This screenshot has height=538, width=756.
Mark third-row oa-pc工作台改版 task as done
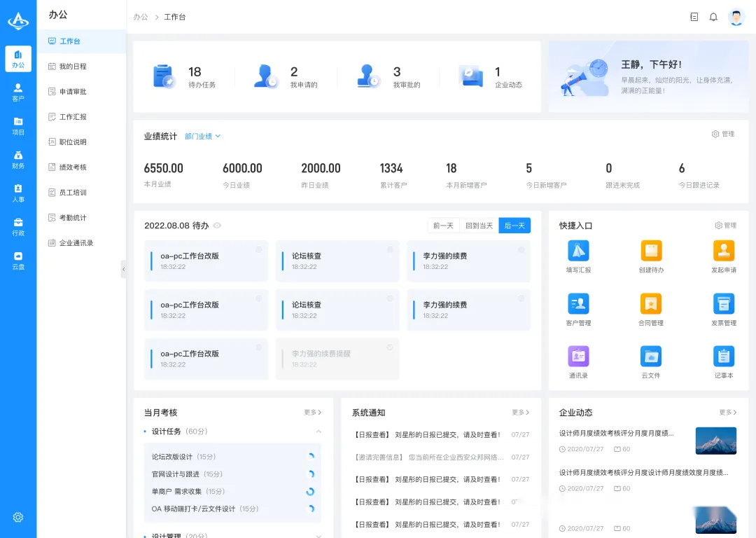click(x=258, y=347)
